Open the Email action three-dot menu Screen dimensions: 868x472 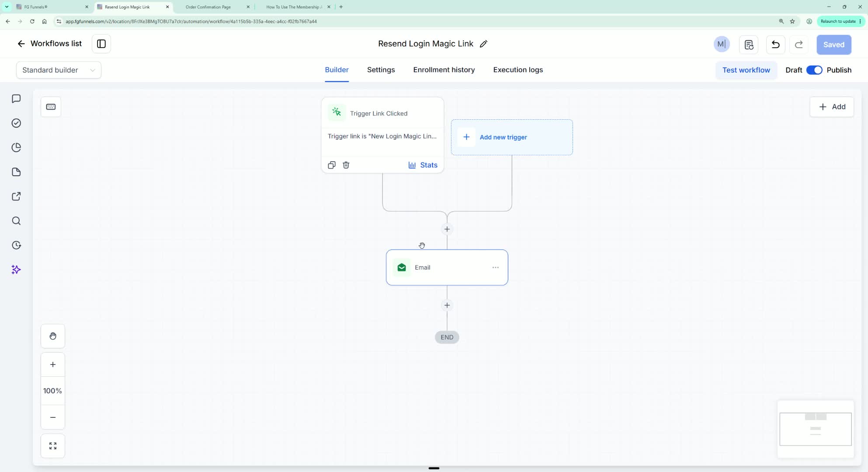pos(495,267)
